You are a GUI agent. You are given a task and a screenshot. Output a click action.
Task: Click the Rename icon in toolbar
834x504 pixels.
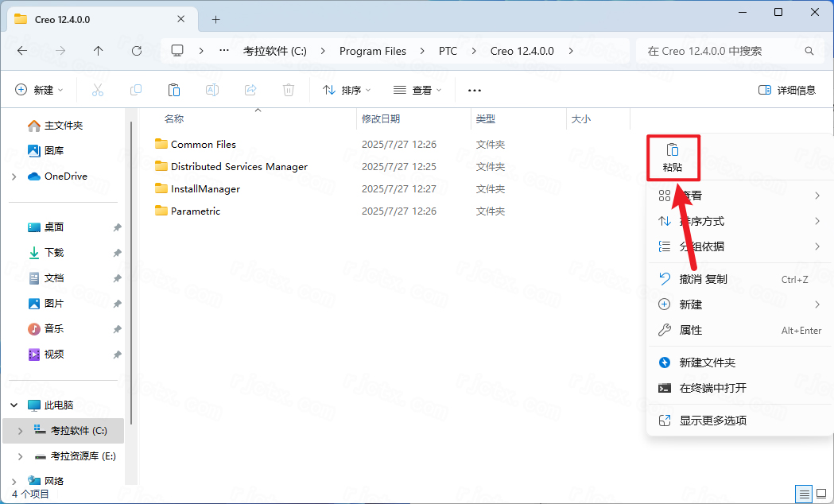pyautogui.click(x=212, y=90)
